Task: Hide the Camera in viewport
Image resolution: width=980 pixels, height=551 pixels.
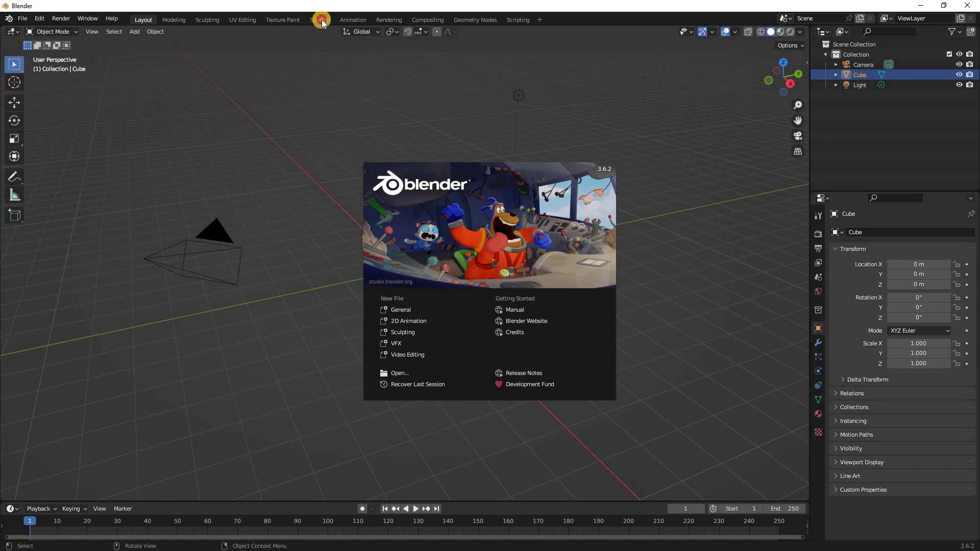Action: [x=959, y=65]
